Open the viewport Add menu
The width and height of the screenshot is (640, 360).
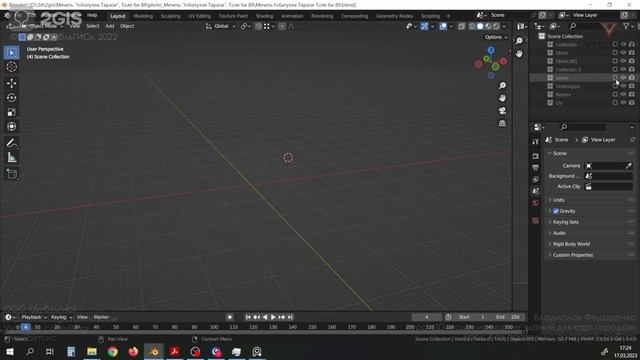(110, 26)
